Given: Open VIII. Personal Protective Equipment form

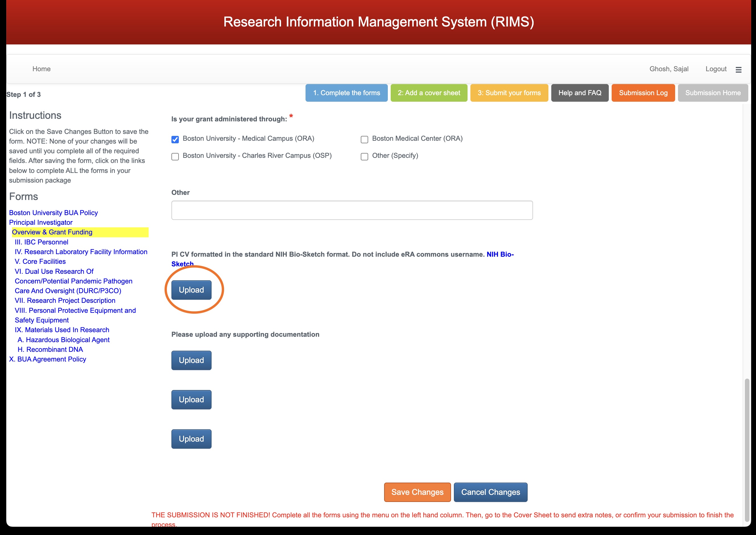Looking at the screenshot, I should coord(75,315).
